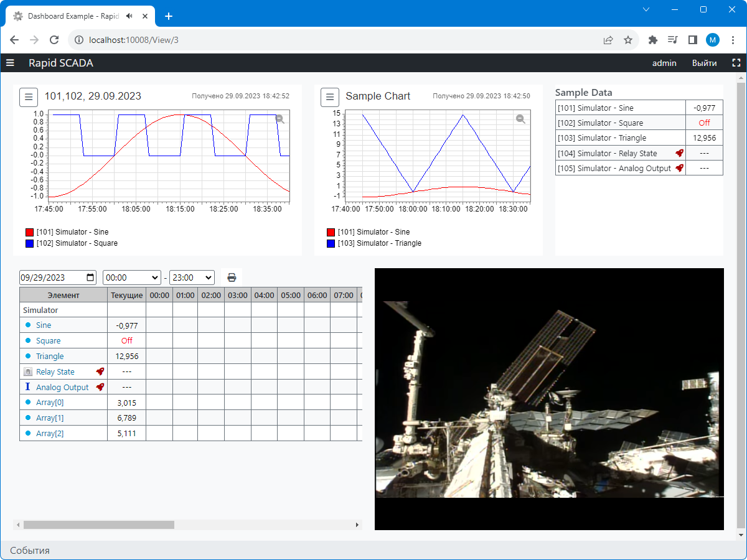Open the Triangle channel link
Screen dimensions: 747x560
[x=50, y=356]
